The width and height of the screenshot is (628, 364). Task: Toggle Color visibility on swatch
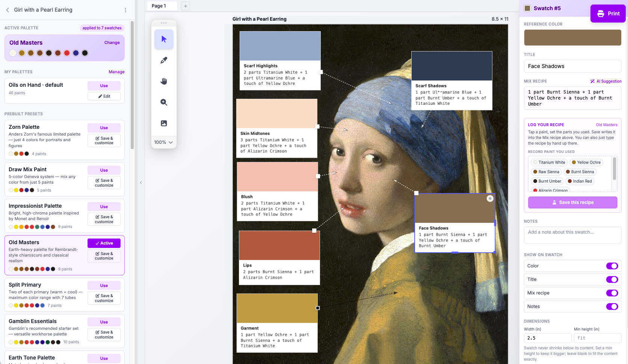pyautogui.click(x=612, y=266)
